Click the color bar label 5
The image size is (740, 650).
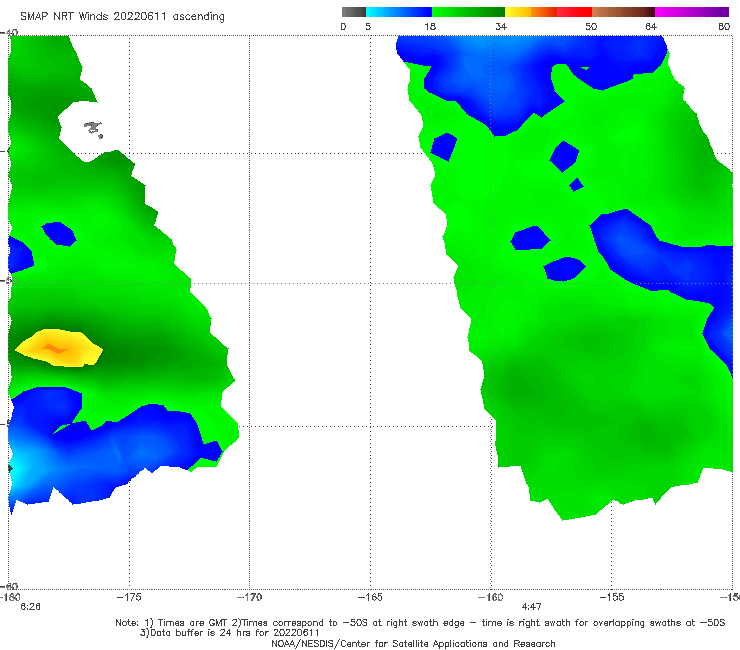point(368,27)
